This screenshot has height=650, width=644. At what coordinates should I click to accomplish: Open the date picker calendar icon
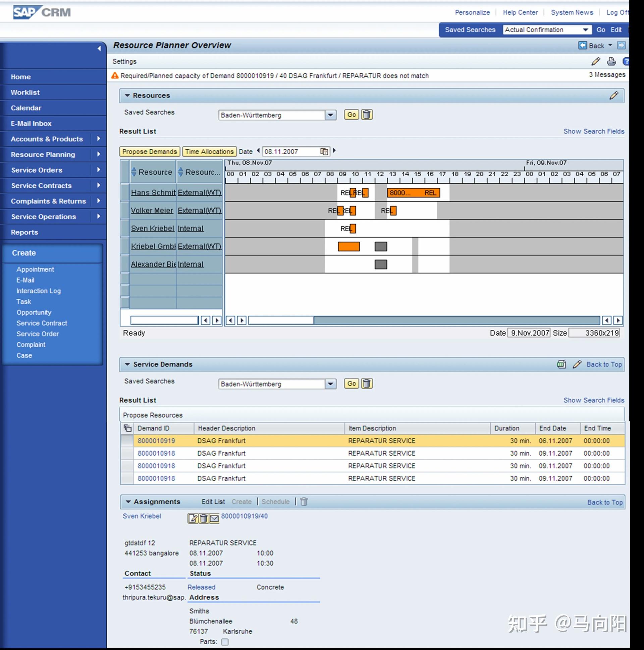[x=324, y=152]
